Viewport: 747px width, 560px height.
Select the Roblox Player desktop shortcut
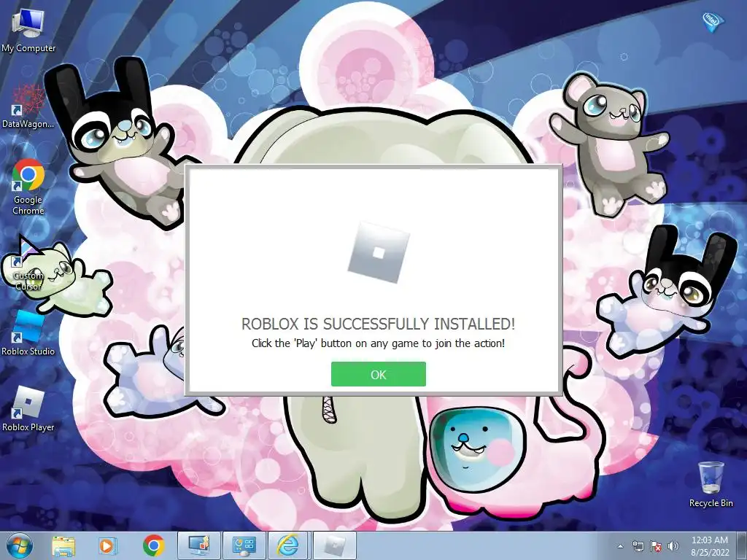tap(28, 410)
